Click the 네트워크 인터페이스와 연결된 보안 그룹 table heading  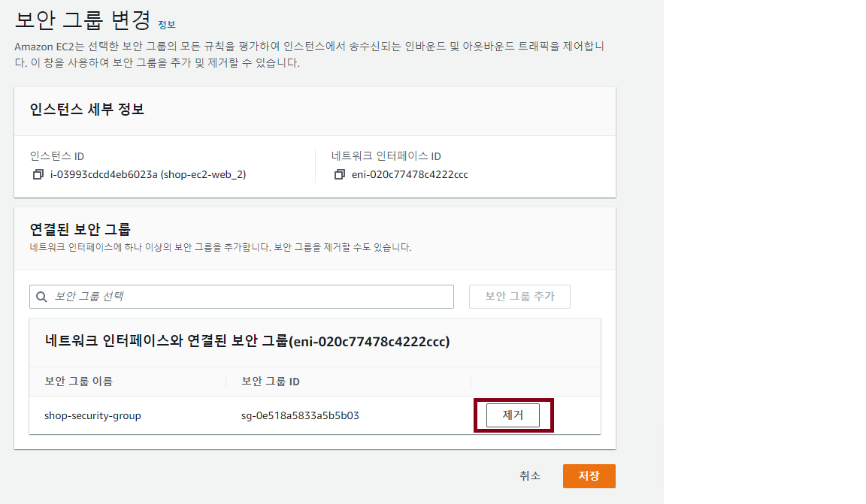pos(247,341)
